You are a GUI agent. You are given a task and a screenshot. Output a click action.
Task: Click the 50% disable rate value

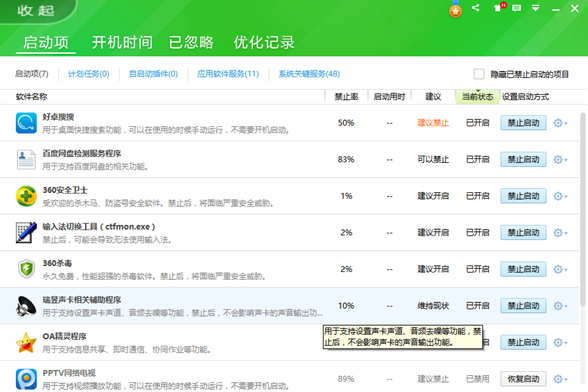[x=346, y=123]
